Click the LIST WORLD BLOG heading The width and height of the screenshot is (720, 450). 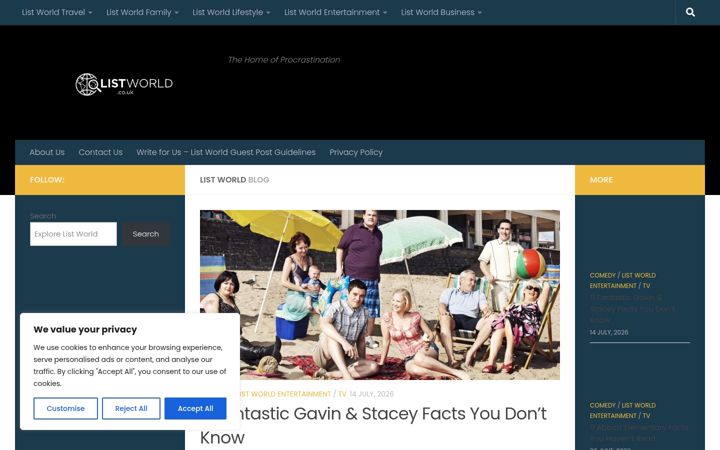[x=234, y=180]
